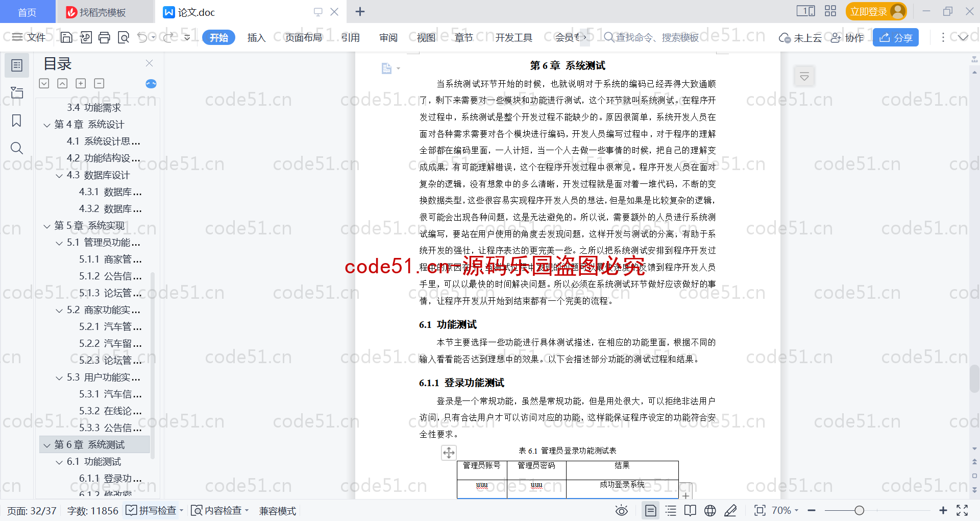The height and width of the screenshot is (521, 980).
Task: Switch to reading view book icon
Action: click(x=690, y=511)
